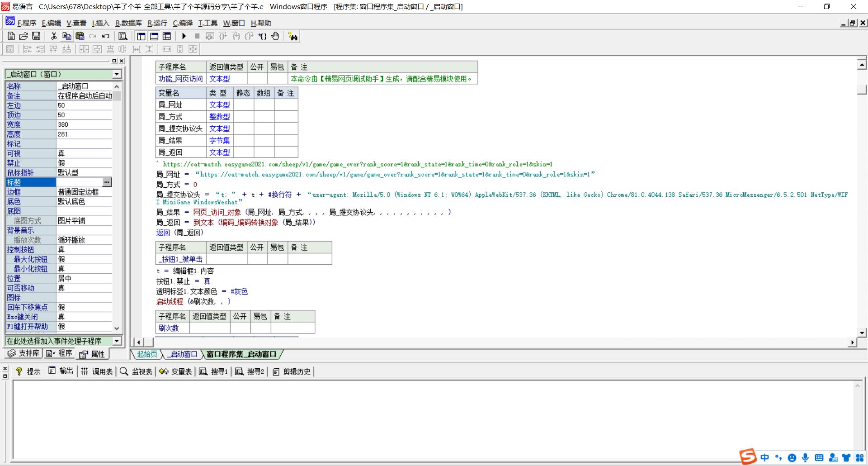Click the undo arrow icon
Screen dimensions: 868x466
tap(105, 36)
